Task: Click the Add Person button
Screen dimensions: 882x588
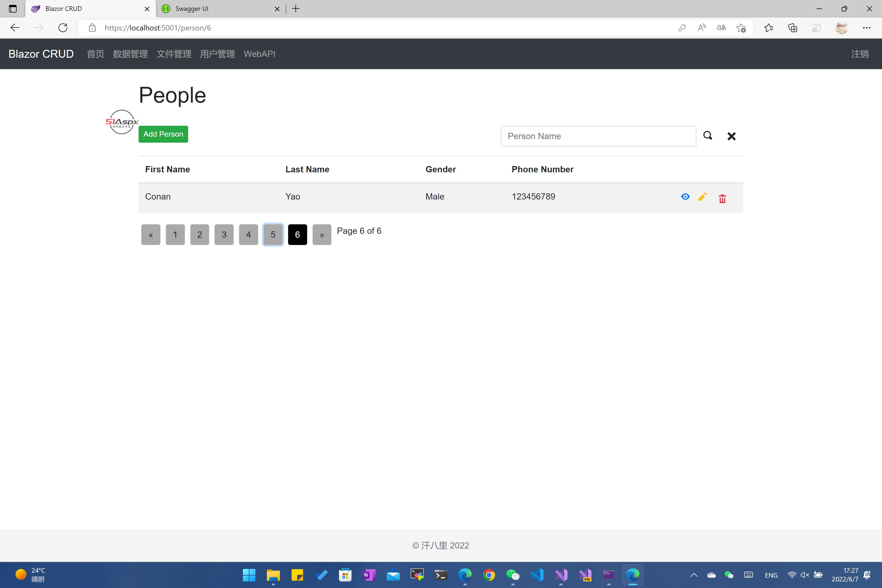Action: [163, 134]
